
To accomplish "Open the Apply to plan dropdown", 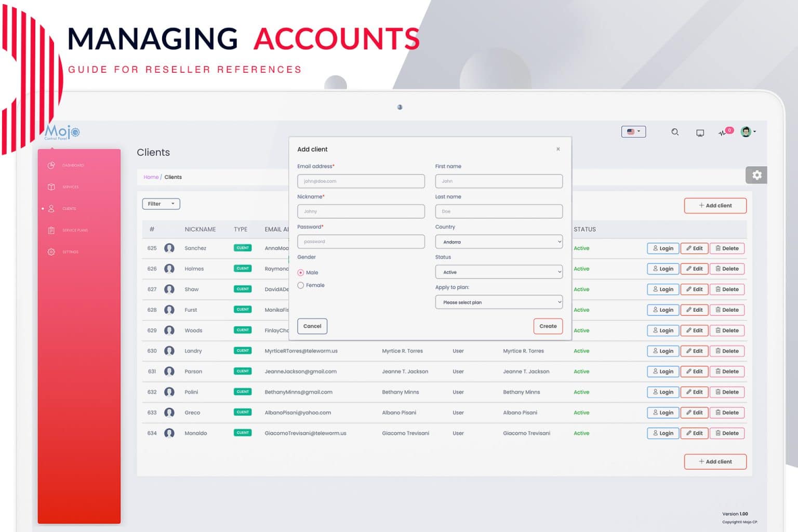I will pos(499,302).
